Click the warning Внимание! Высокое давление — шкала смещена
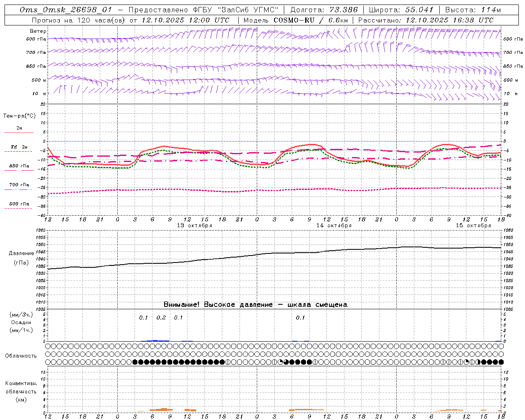Image resolution: width=525 pixels, height=420 pixels. [255, 305]
